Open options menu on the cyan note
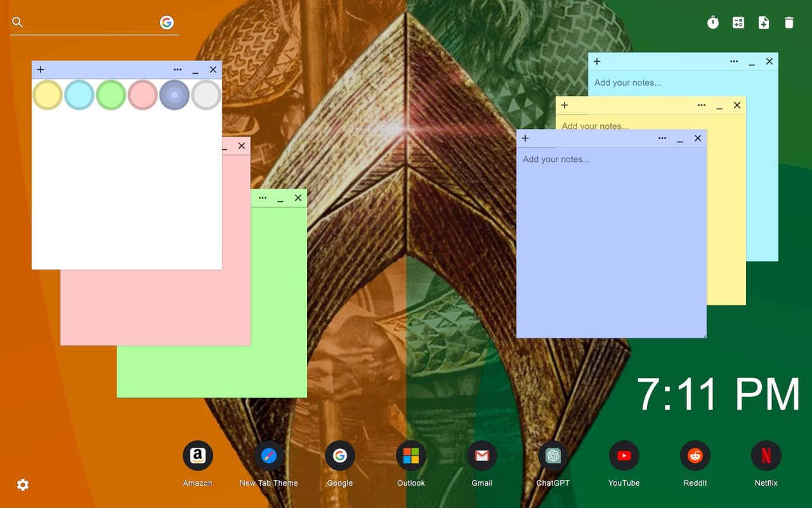812x508 pixels. tap(734, 62)
